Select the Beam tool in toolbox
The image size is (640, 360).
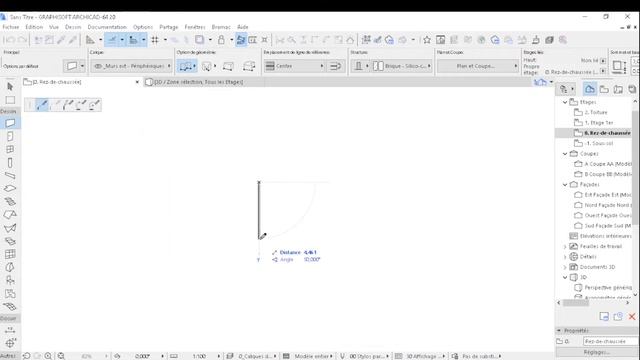tap(10, 176)
